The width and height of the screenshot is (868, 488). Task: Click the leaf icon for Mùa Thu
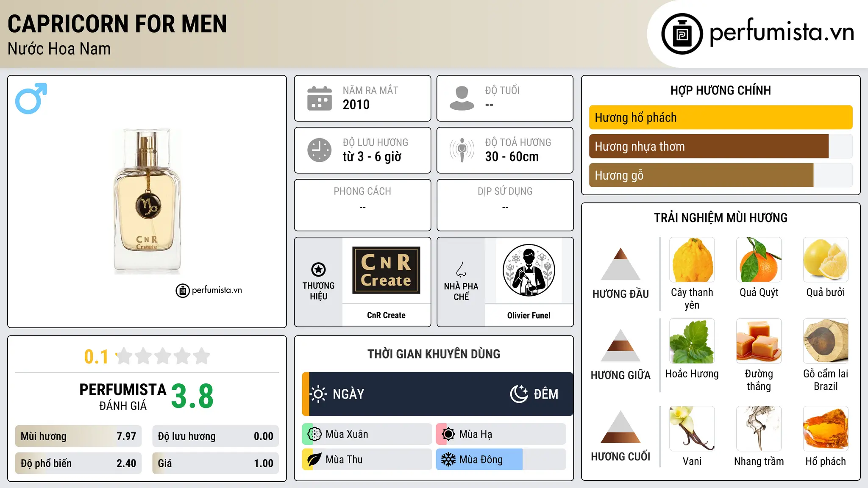(314, 460)
